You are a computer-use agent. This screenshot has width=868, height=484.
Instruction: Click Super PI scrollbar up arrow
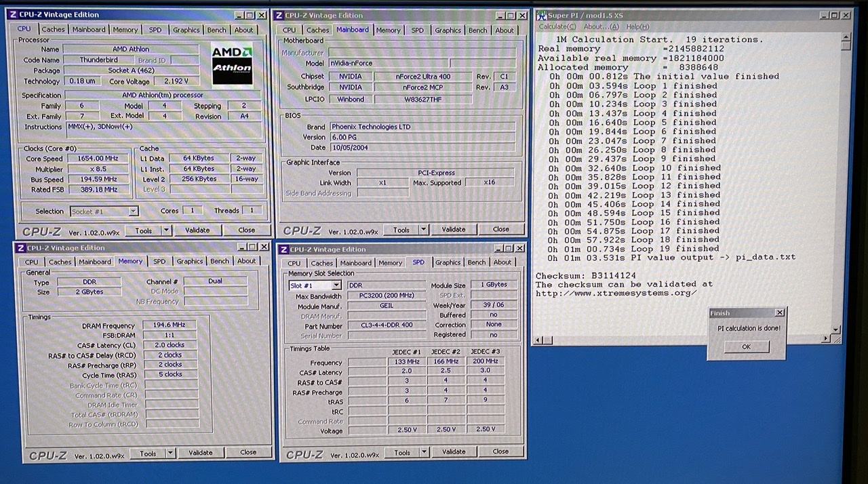[846, 37]
